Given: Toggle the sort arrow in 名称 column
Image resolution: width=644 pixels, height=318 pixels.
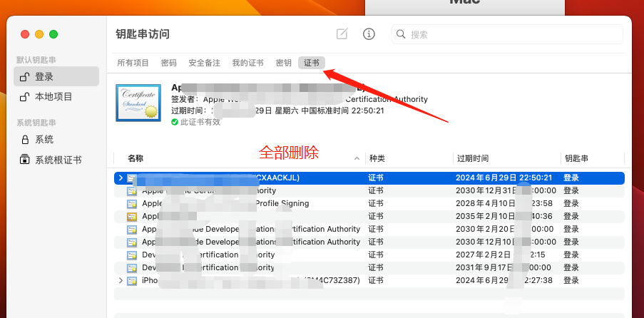Looking at the screenshot, I should pyautogui.click(x=357, y=158).
